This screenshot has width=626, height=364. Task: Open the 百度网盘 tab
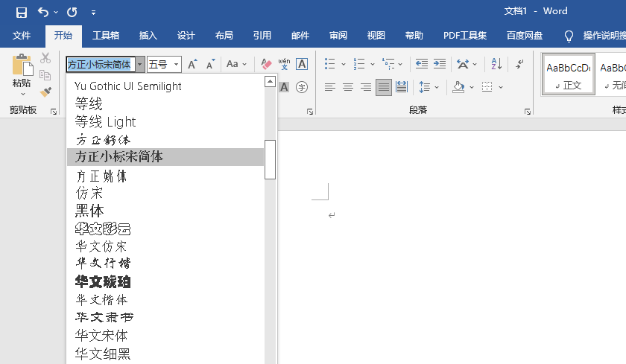[x=525, y=36]
